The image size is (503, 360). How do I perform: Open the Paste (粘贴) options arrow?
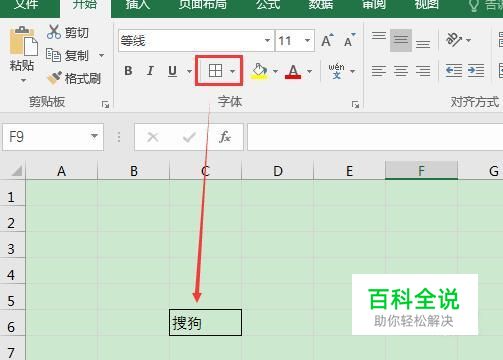(x=23, y=80)
